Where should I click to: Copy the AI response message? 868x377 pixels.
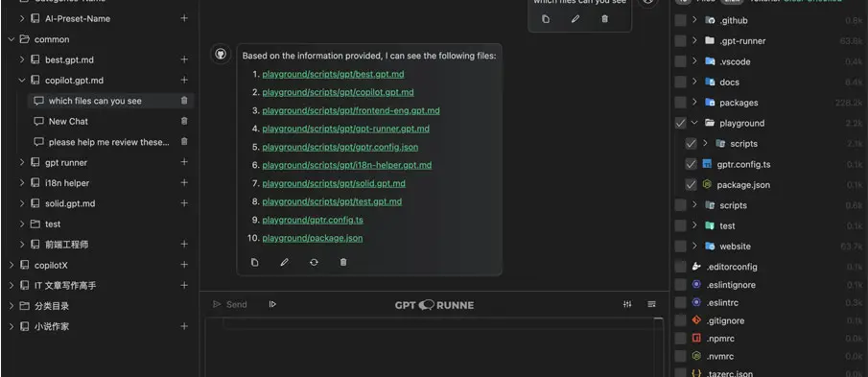[x=254, y=263]
